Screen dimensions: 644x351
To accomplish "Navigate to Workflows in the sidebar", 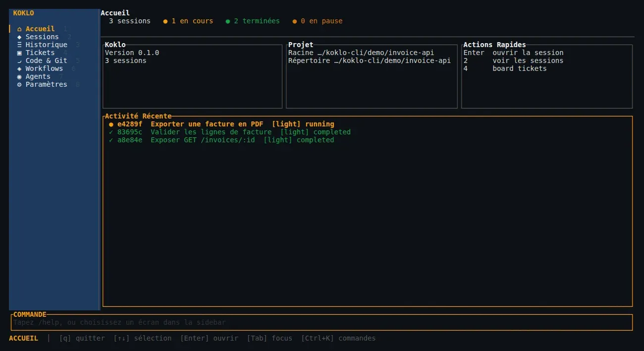I will 54,69.
